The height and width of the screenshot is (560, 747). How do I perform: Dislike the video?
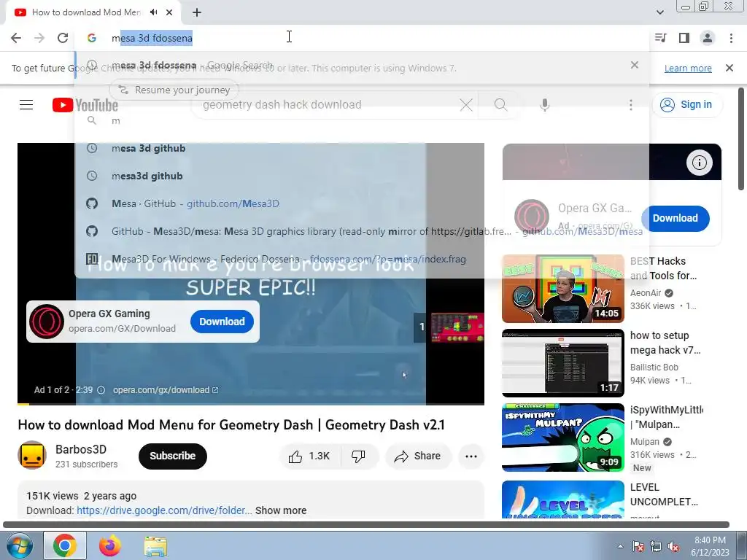pos(358,456)
